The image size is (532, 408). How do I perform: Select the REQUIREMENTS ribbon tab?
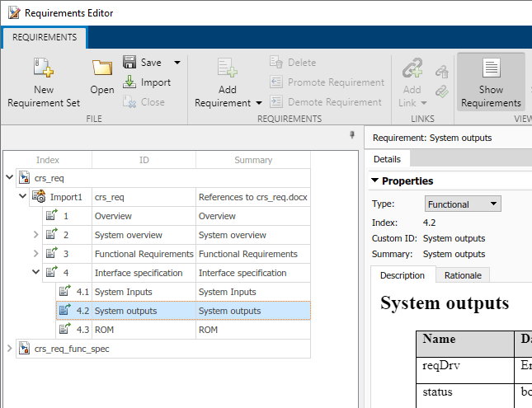point(45,37)
